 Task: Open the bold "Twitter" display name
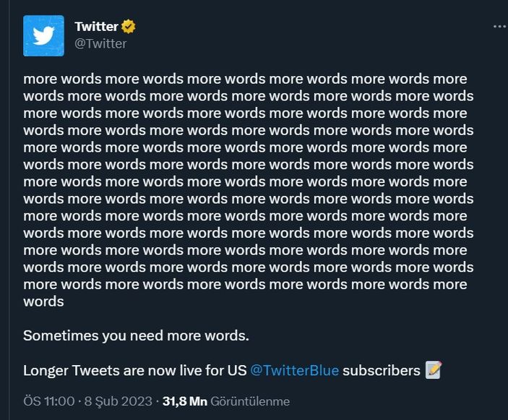tap(96, 27)
